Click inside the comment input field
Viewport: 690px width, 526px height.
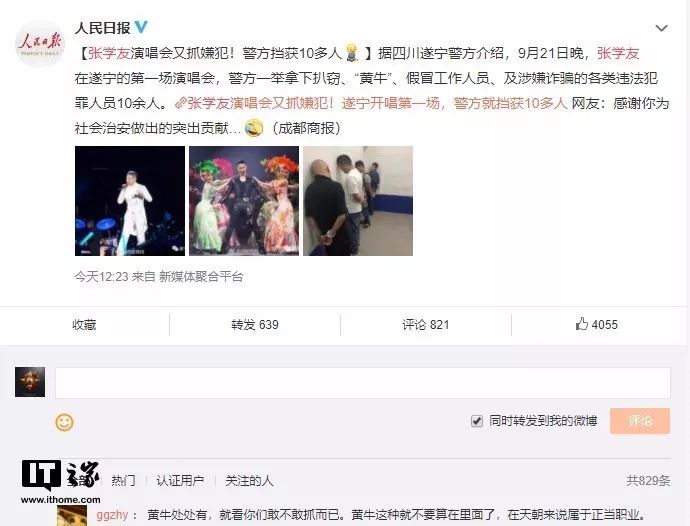tap(363, 383)
